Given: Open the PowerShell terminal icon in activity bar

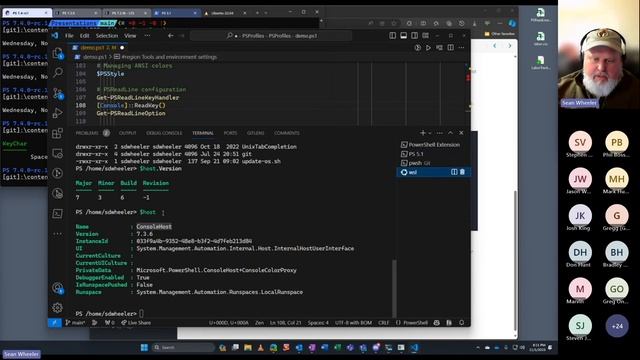Looking at the screenshot, I should (58, 213).
